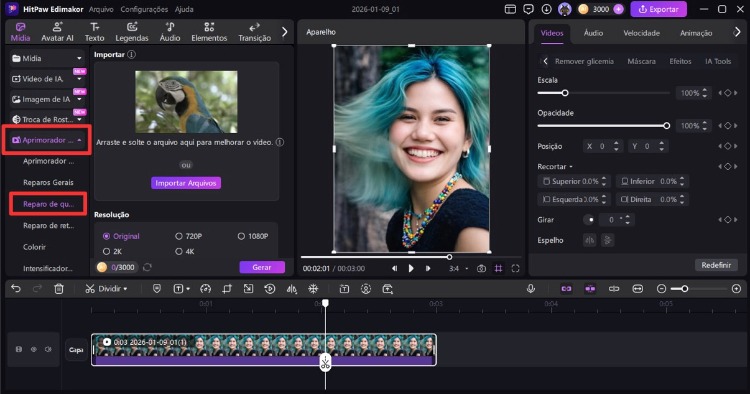The image size is (750, 394).
Task: Switch to the Legendas tab
Action: coord(132,32)
